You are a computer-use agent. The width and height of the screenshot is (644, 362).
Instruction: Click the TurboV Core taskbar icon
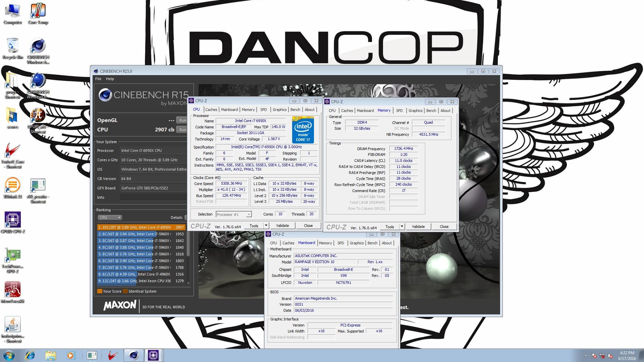coord(113,355)
